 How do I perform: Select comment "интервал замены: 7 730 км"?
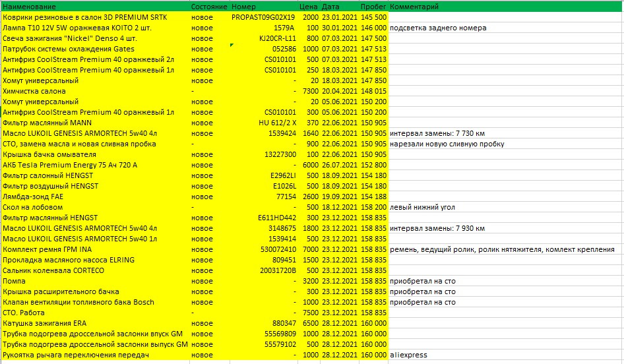click(505, 133)
